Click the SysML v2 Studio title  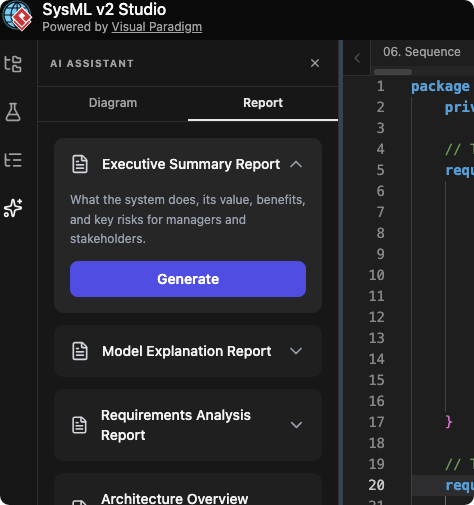(x=104, y=9)
